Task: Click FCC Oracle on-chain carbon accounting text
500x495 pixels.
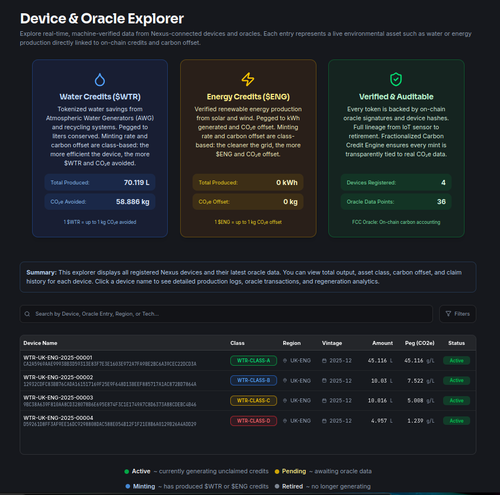Action: tap(396, 222)
